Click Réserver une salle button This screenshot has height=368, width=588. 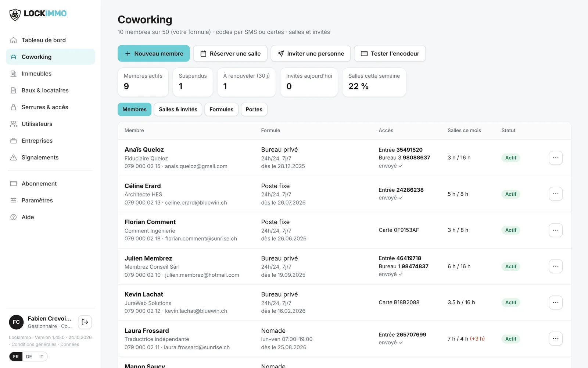[x=230, y=53]
